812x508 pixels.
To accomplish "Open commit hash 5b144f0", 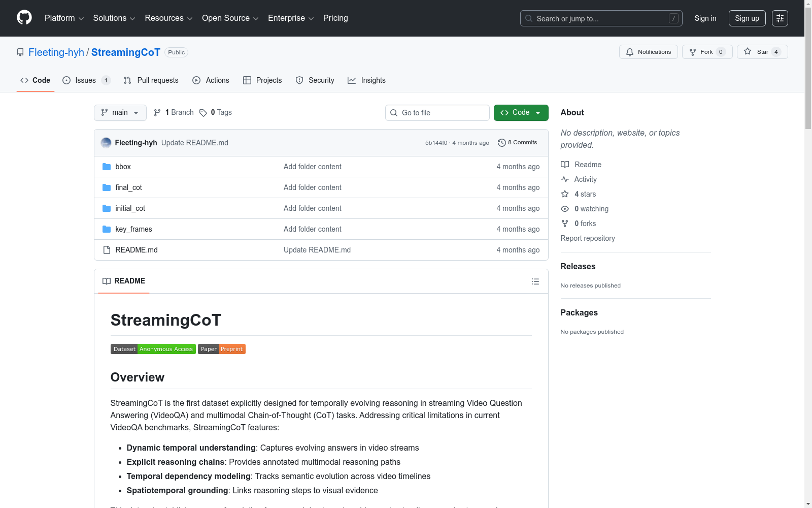I will (x=436, y=143).
